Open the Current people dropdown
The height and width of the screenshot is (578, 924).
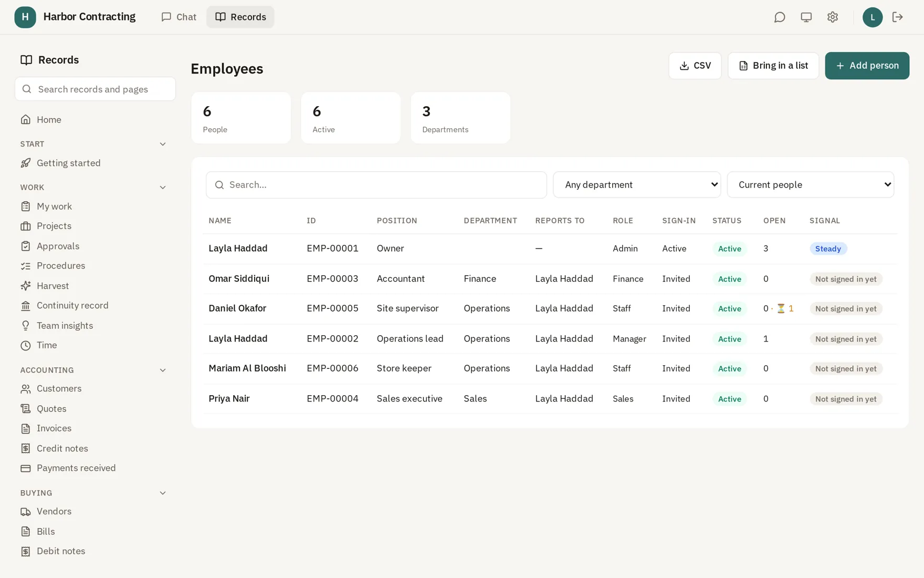coord(810,184)
